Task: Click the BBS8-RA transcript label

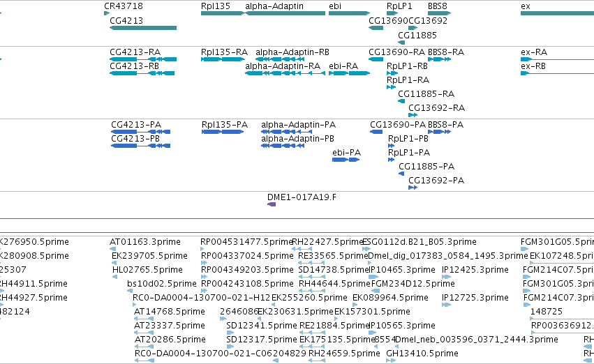Action: point(446,52)
